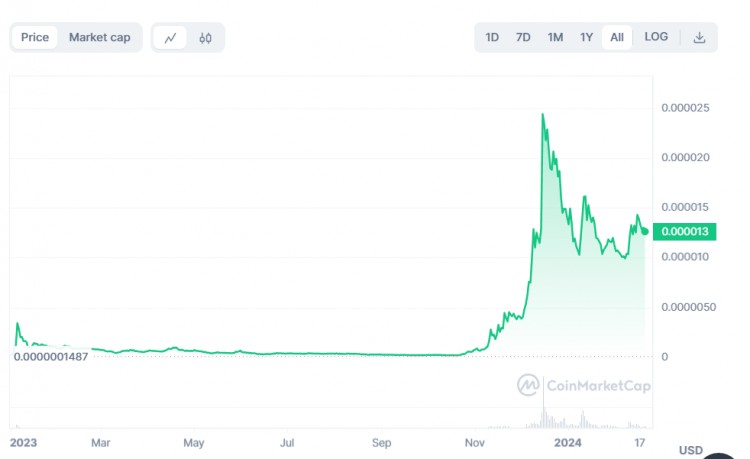This screenshot has height=459, width=750.
Task: Set time range to 1Y
Action: pyautogui.click(x=587, y=38)
